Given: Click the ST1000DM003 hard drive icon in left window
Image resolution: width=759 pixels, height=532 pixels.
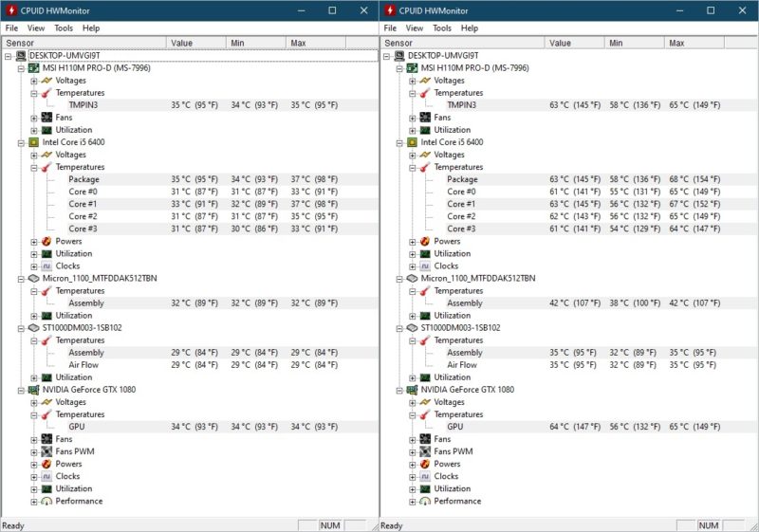Looking at the screenshot, I should (33, 328).
